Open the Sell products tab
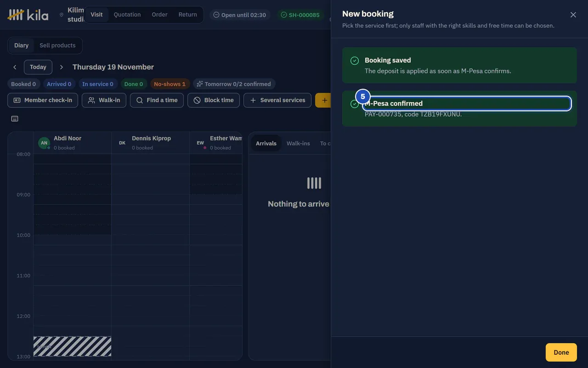588x368 pixels. [x=57, y=46]
